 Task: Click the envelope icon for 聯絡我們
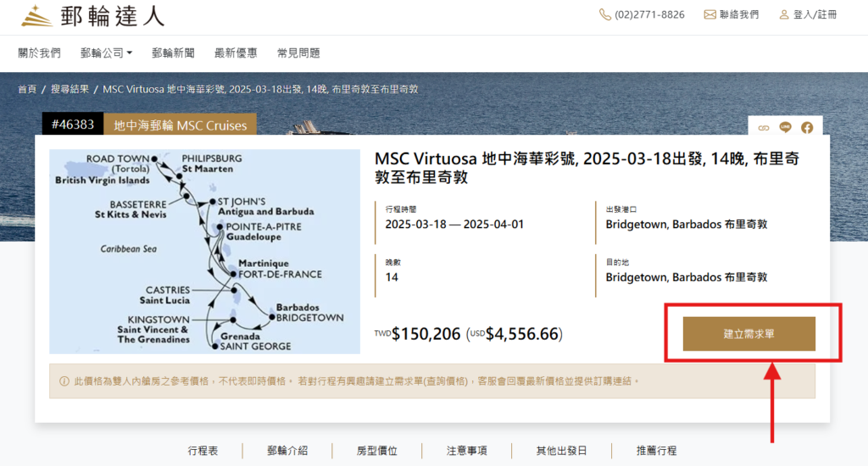[x=709, y=14]
